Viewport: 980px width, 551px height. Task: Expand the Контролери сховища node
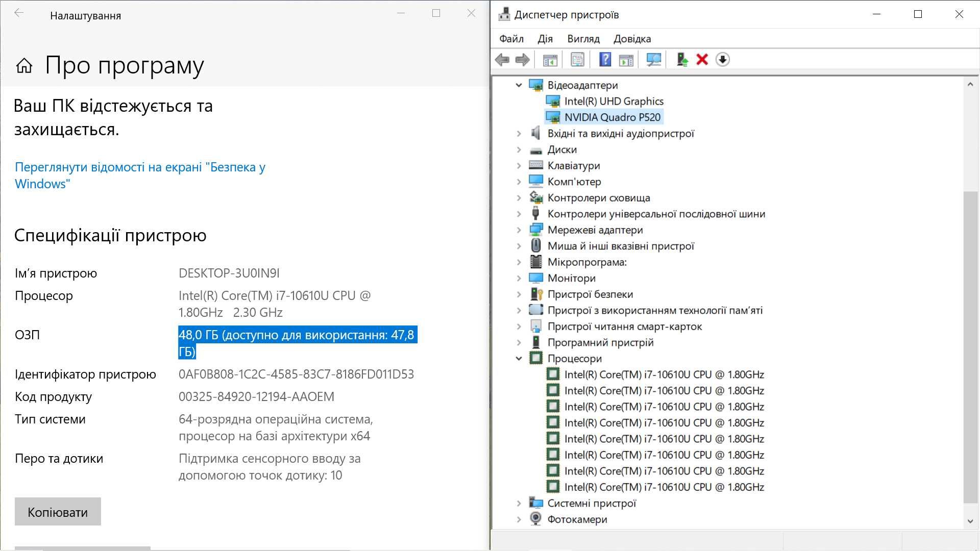[x=519, y=198]
